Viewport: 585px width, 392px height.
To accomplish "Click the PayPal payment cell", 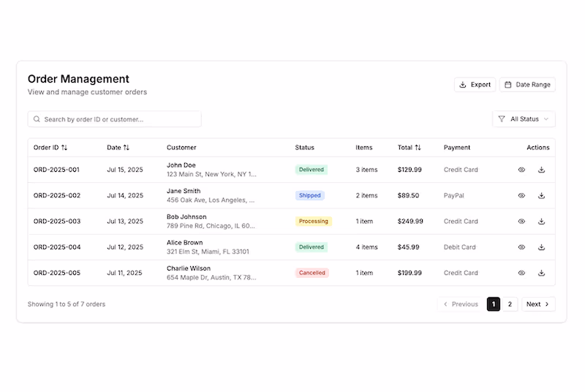I will coord(453,195).
